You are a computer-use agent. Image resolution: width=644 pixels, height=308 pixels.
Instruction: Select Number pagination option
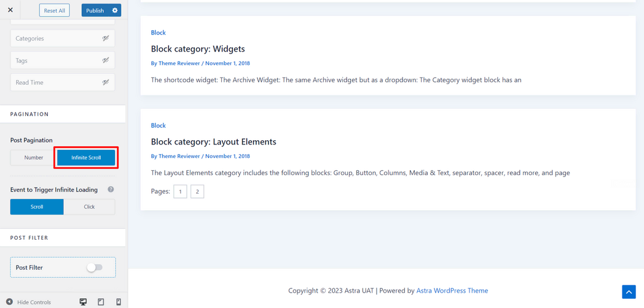click(33, 157)
